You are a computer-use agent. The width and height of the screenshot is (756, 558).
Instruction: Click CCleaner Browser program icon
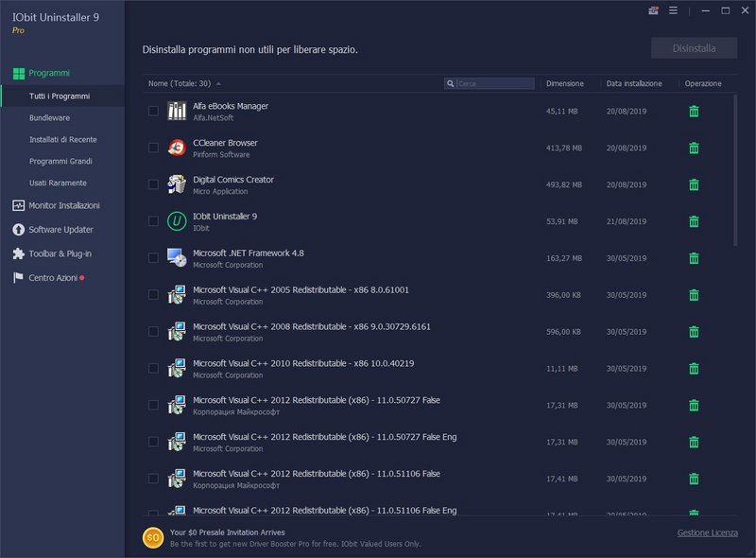(177, 148)
